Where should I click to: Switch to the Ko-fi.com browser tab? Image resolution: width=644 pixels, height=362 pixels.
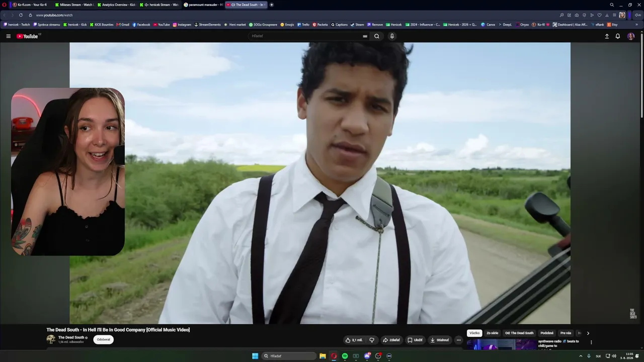pyautogui.click(x=31, y=5)
